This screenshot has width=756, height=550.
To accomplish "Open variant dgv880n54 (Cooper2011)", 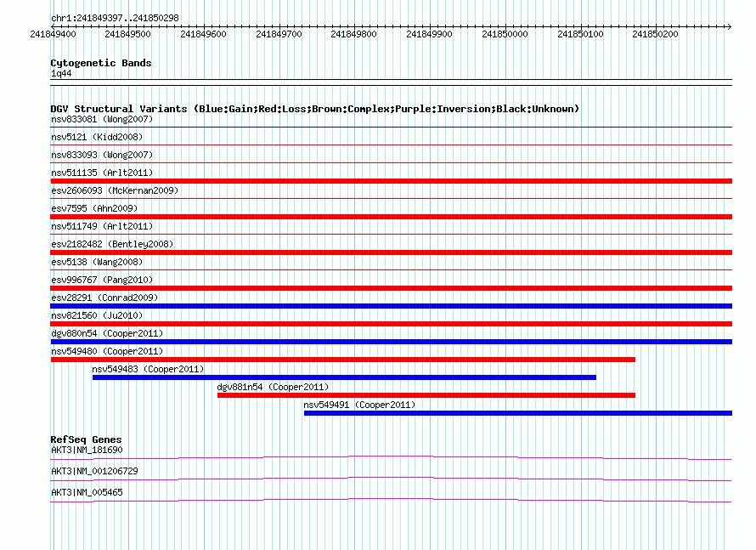I will click(x=107, y=333).
